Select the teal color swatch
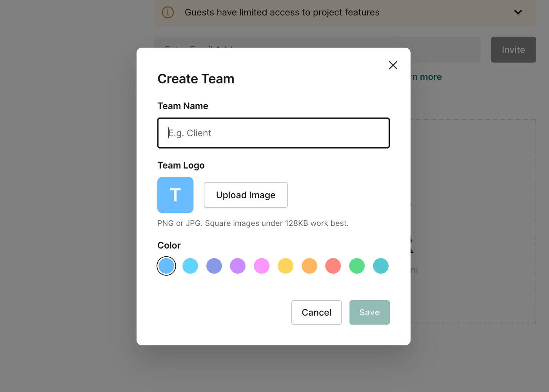 pos(381,266)
